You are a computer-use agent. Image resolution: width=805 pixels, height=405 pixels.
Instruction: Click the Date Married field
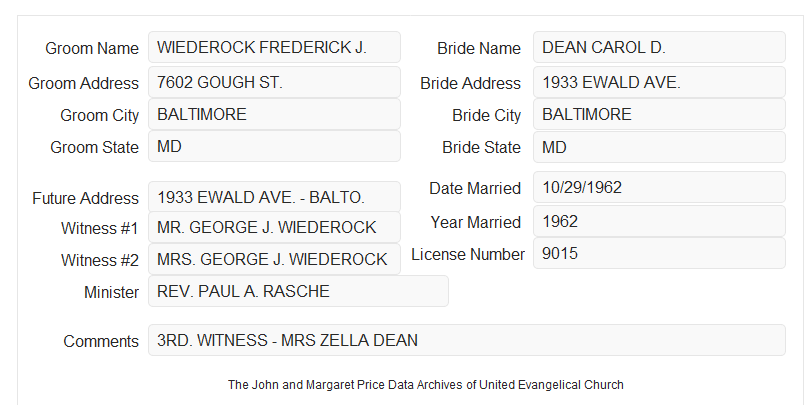[x=659, y=187]
